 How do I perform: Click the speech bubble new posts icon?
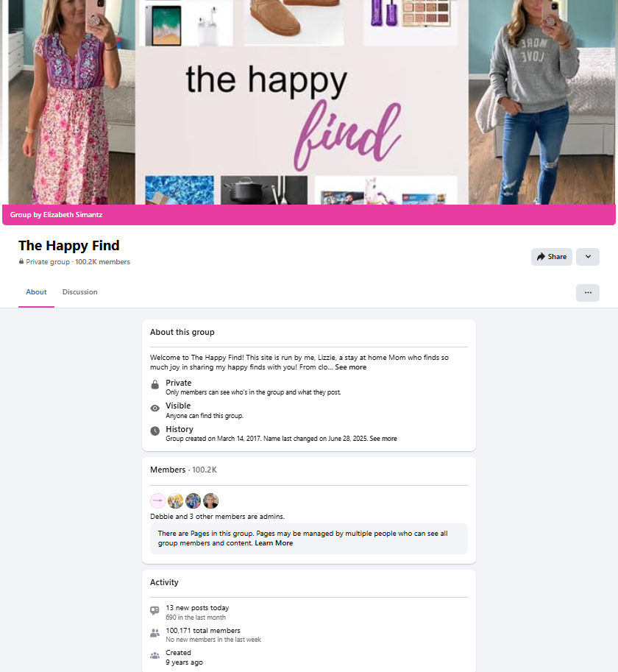[154, 610]
